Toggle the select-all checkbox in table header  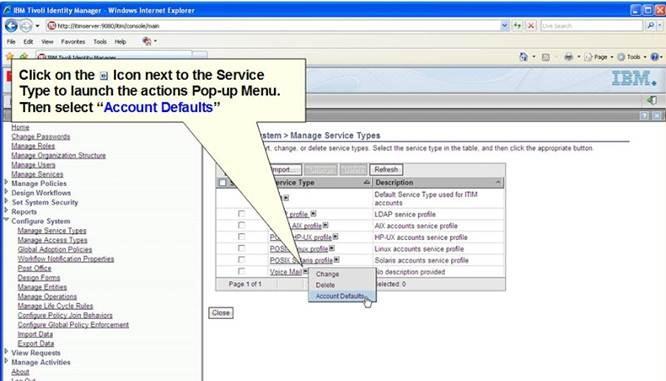pyautogui.click(x=222, y=183)
